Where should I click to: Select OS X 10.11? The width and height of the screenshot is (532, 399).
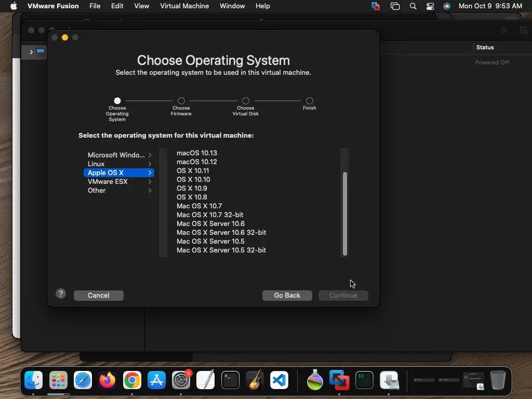click(x=193, y=170)
